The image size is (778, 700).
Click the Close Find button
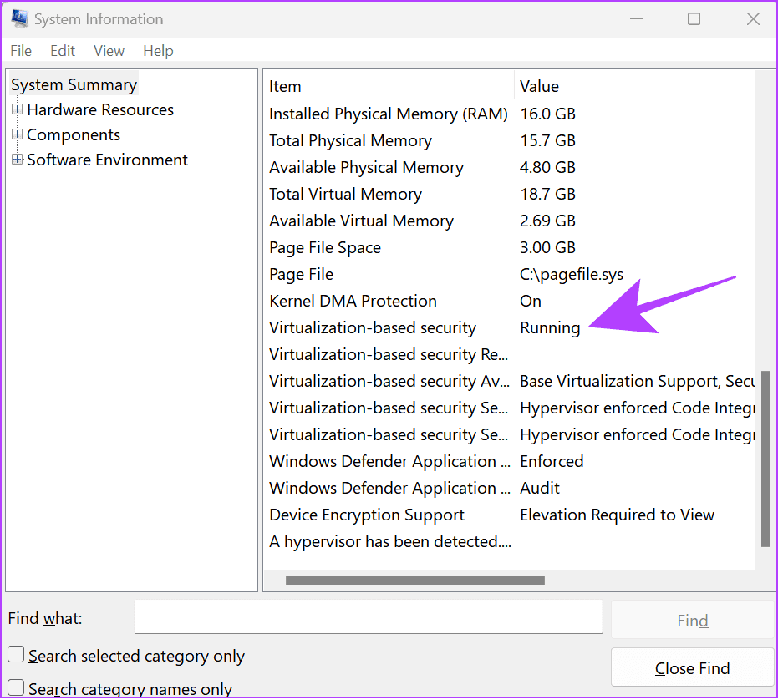692,667
